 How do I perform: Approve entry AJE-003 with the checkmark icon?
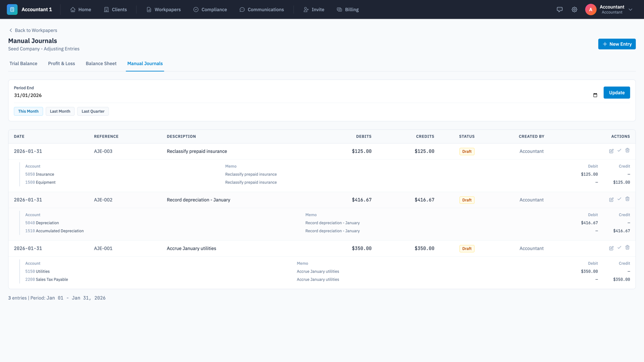pyautogui.click(x=619, y=151)
